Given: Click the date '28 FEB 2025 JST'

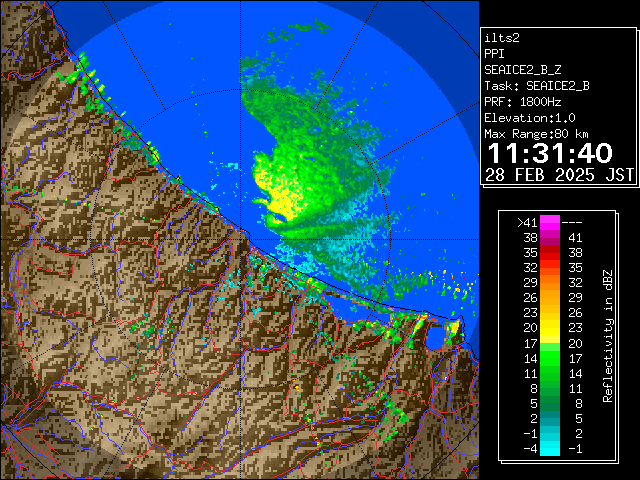Looking at the screenshot, I should click(x=559, y=175).
